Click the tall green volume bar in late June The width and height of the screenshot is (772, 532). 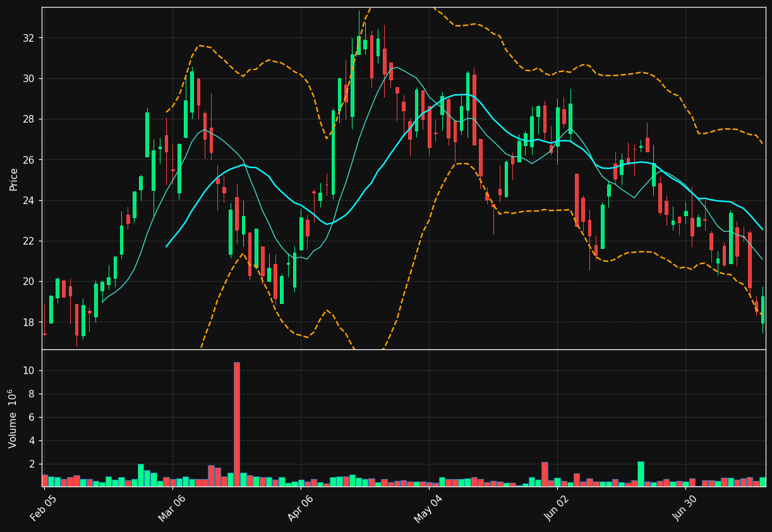tap(641, 474)
